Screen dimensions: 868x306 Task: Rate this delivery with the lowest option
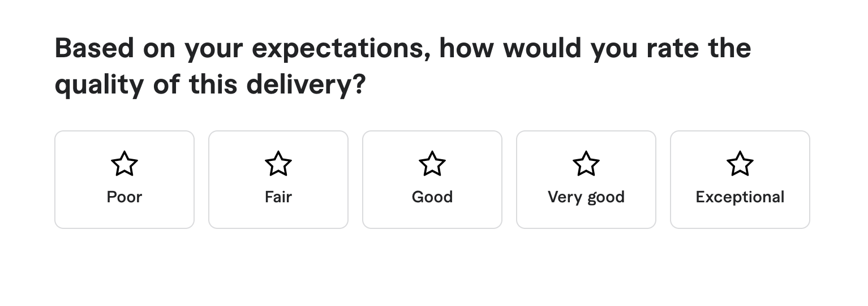[x=124, y=180]
